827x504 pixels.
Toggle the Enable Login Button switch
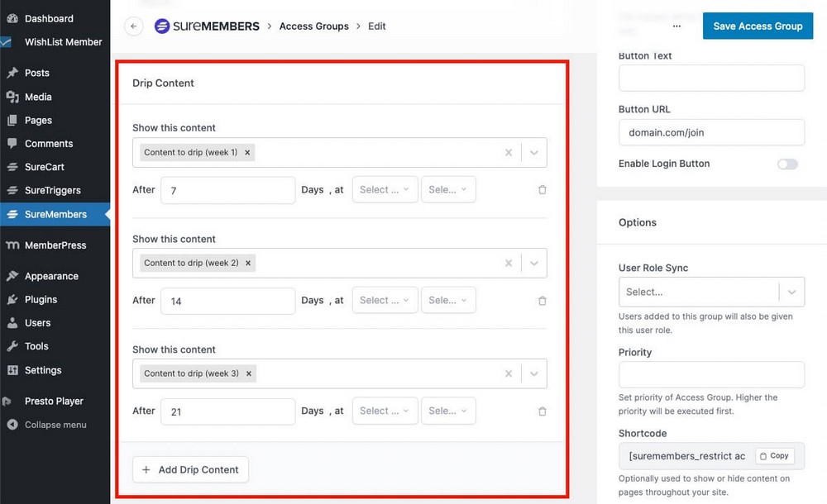tap(787, 164)
